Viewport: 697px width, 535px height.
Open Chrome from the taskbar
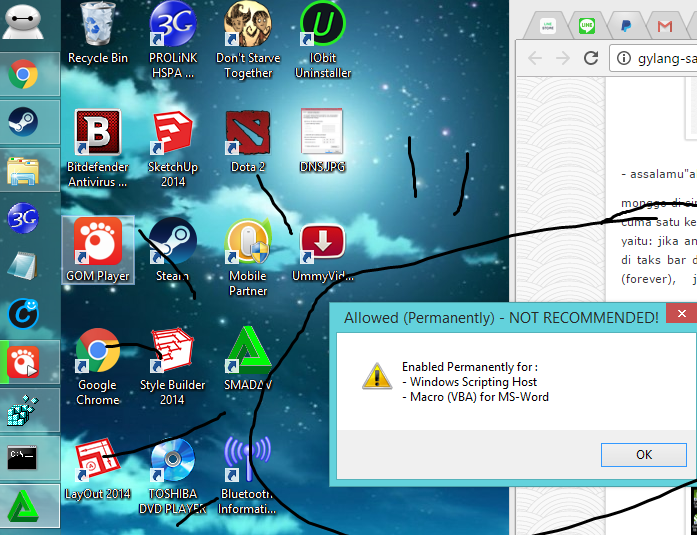pyautogui.click(x=30, y=74)
